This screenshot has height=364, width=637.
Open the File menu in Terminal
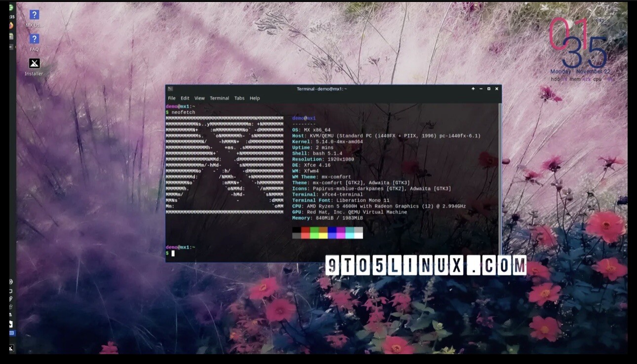[171, 98]
